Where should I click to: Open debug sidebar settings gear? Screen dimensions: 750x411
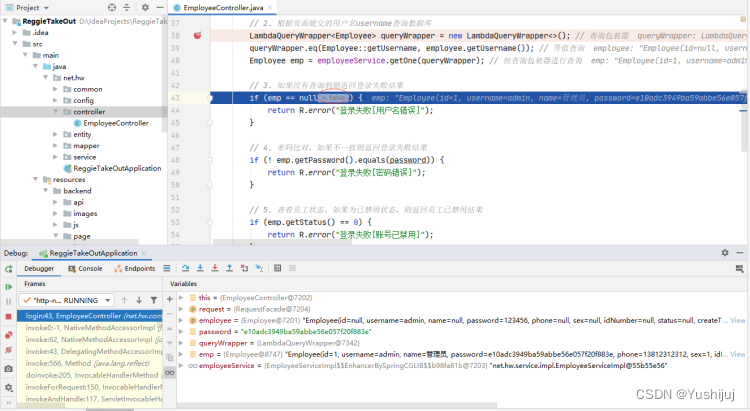pos(8,388)
